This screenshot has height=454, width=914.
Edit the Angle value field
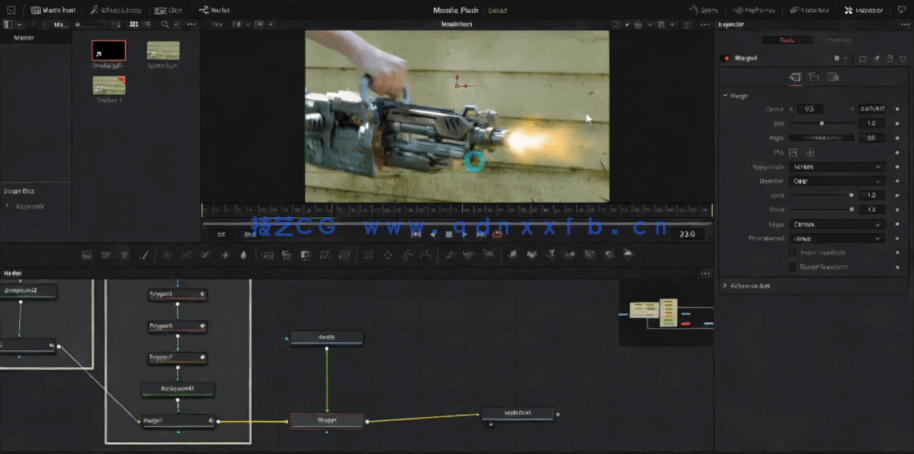click(872, 138)
